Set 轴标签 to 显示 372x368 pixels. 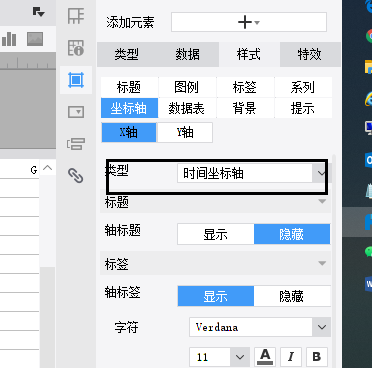click(x=216, y=296)
